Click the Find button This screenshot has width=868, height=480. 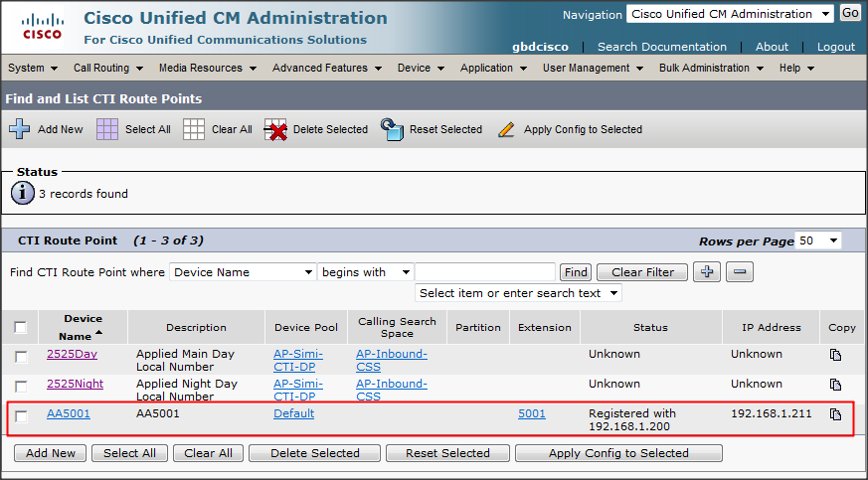click(x=576, y=272)
